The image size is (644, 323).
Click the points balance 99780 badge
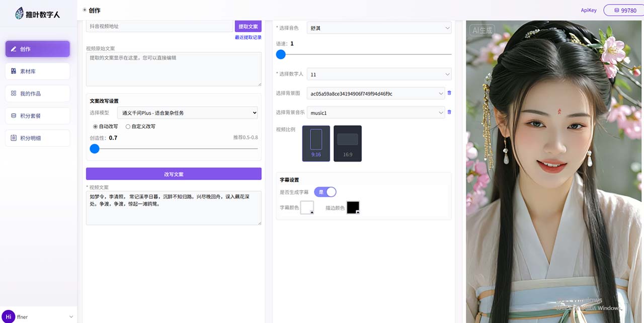pyautogui.click(x=623, y=11)
